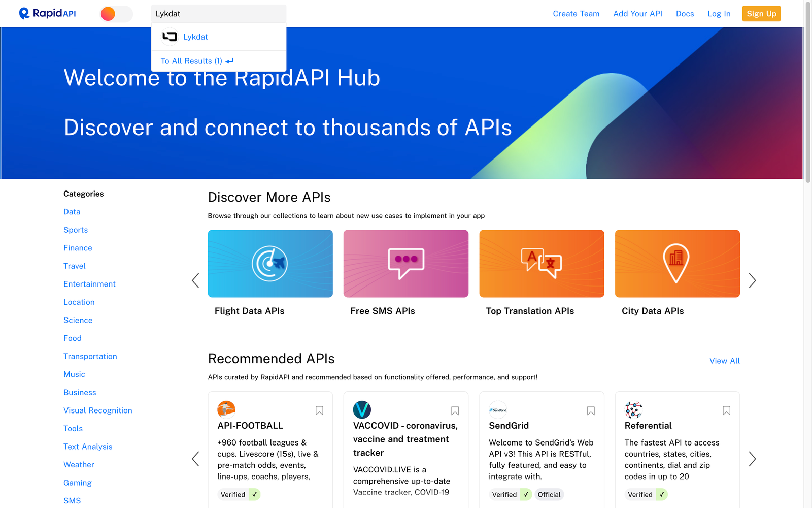Click the SendGrid logo icon
This screenshot has width=812, height=508.
pos(498,409)
